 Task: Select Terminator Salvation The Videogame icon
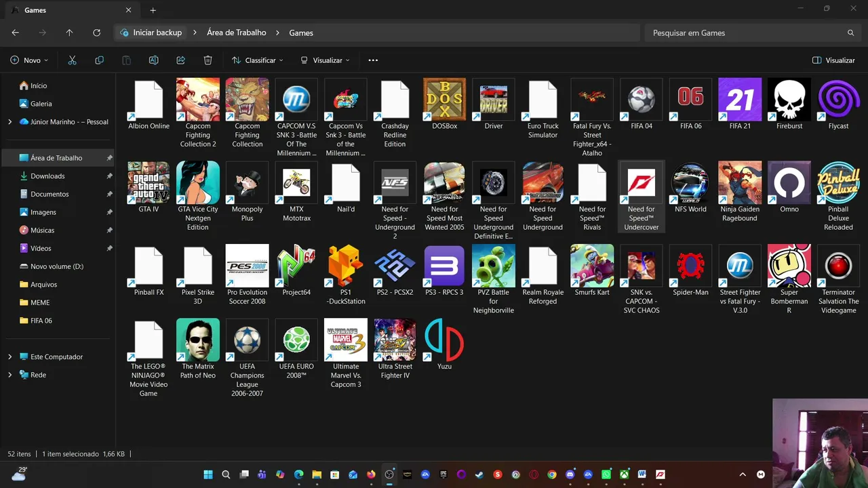838,266
